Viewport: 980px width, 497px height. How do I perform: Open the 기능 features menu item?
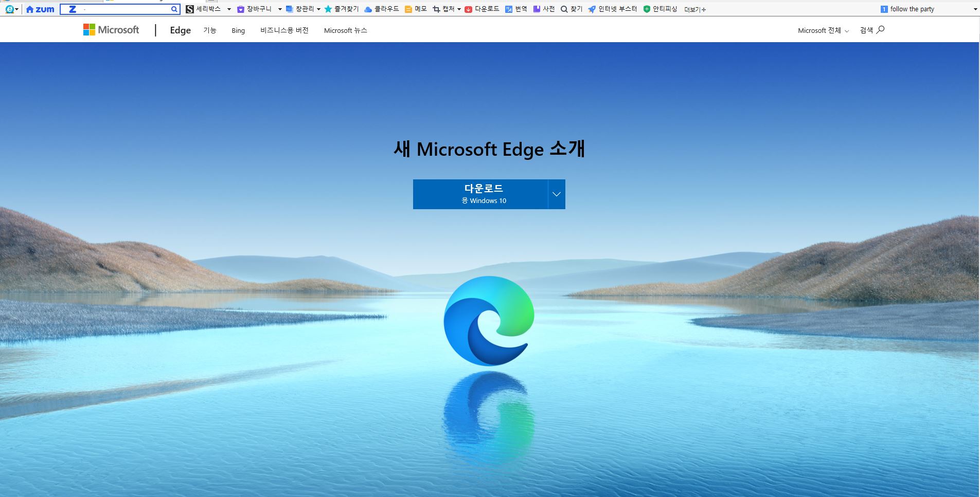click(210, 30)
